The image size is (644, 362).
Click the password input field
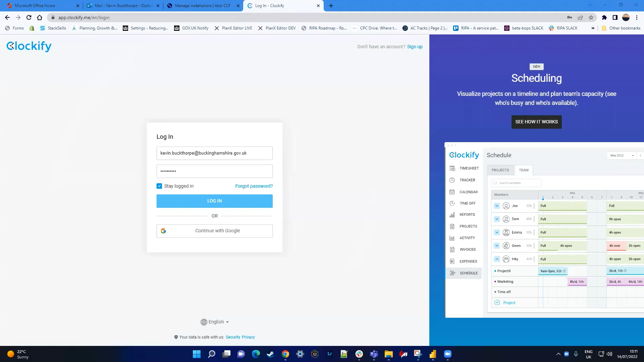215,171
